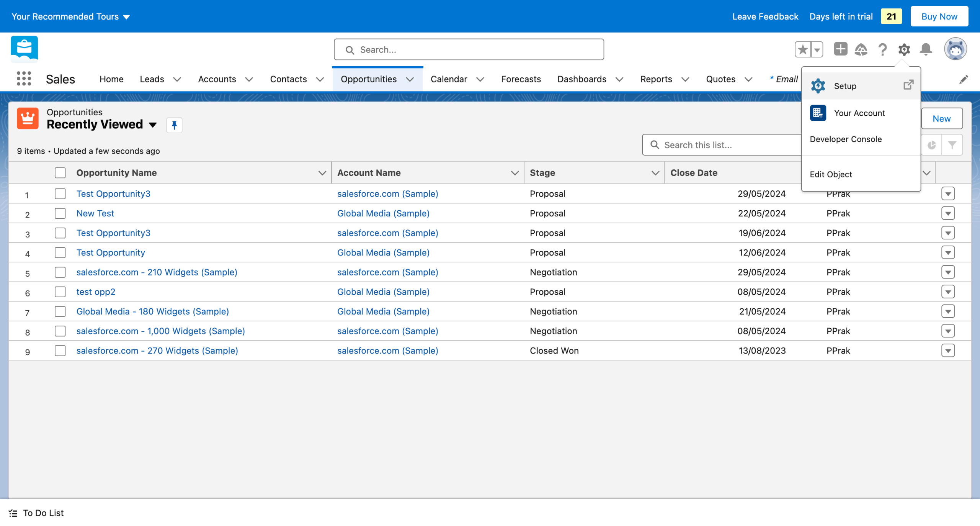The image size is (980, 526).
Task: Go to the Home tab
Action: (x=111, y=79)
